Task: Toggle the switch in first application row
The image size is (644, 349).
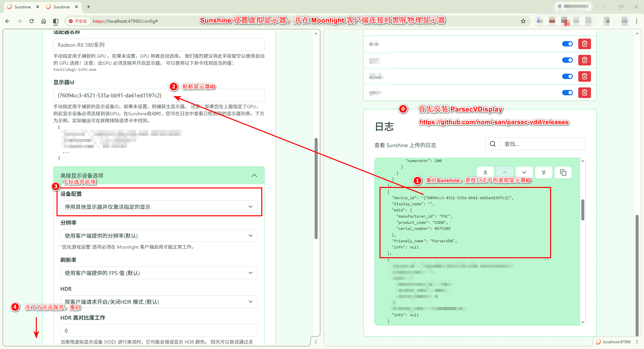Action: point(567,44)
